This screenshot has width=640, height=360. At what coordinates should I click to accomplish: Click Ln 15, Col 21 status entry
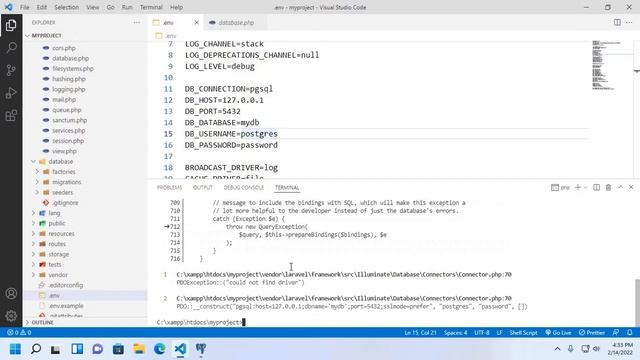(420, 333)
